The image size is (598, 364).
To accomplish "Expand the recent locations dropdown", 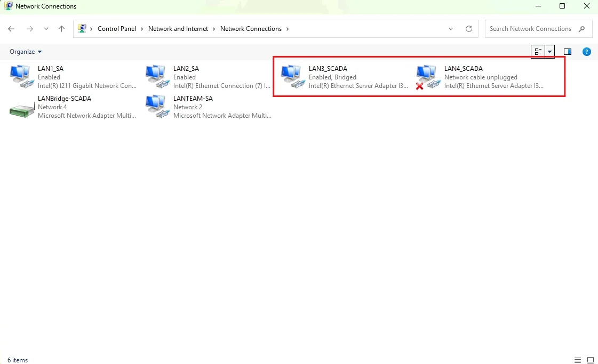I will pyautogui.click(x=46, y=29).
